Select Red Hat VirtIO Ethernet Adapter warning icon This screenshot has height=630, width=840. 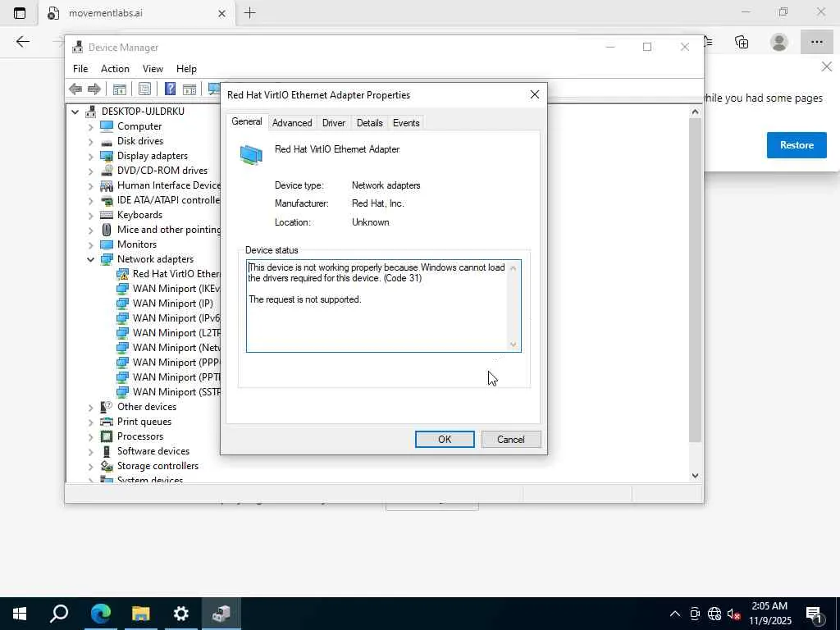pos(123,274)
